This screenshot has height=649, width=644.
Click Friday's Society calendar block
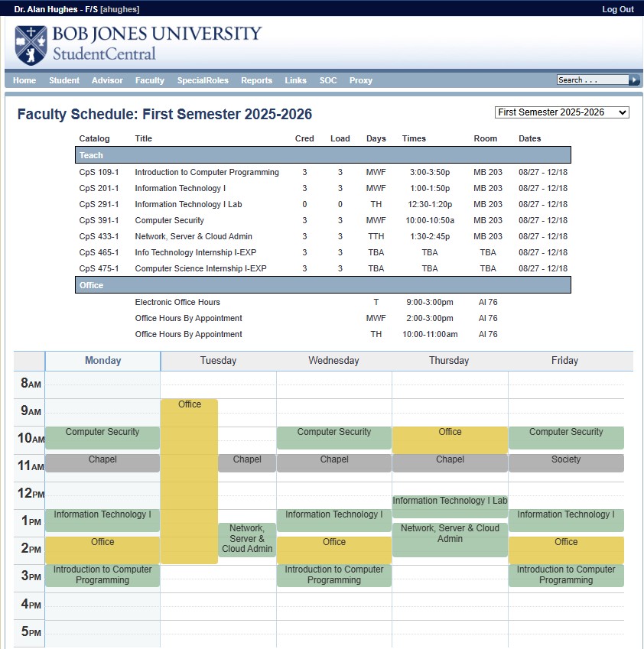click(x=566, y=462)
